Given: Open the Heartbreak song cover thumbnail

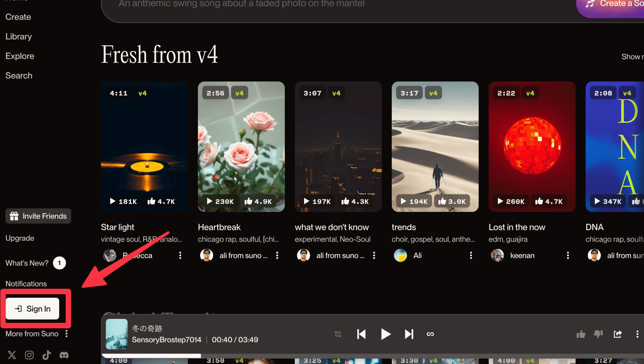Looking at the screenshot, I should (241, 147).
